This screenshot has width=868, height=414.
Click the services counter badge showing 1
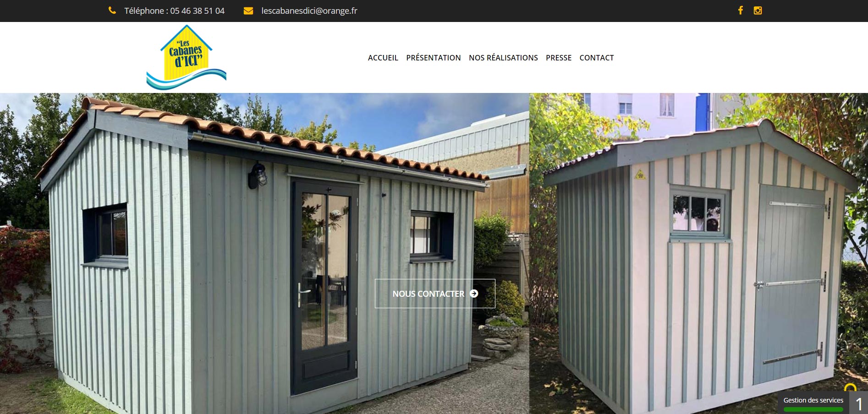coord(858,403)
